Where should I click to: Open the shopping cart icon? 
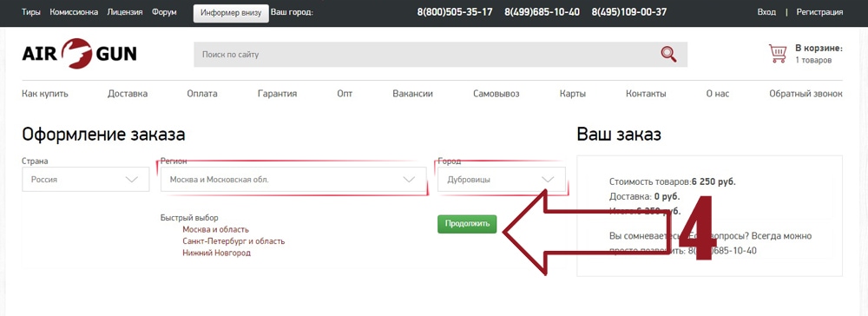(778, 54)
